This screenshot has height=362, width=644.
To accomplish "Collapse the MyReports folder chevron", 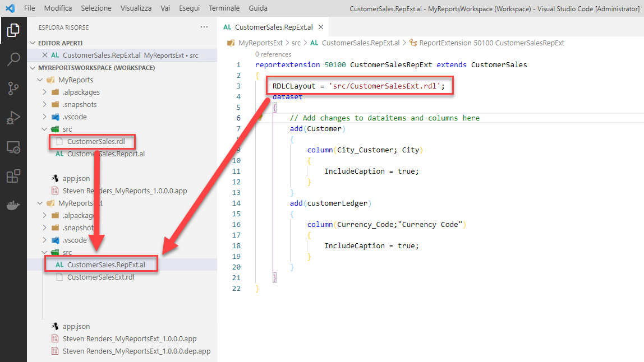I will pyautogui.click(x=40, y=80).
